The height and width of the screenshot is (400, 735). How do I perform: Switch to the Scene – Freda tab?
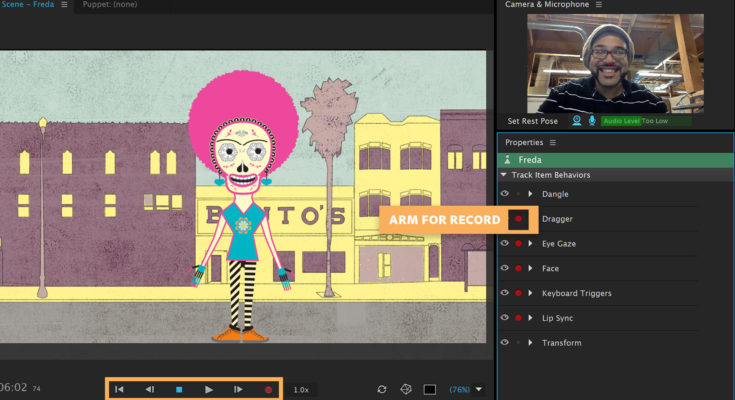(27, 4)
